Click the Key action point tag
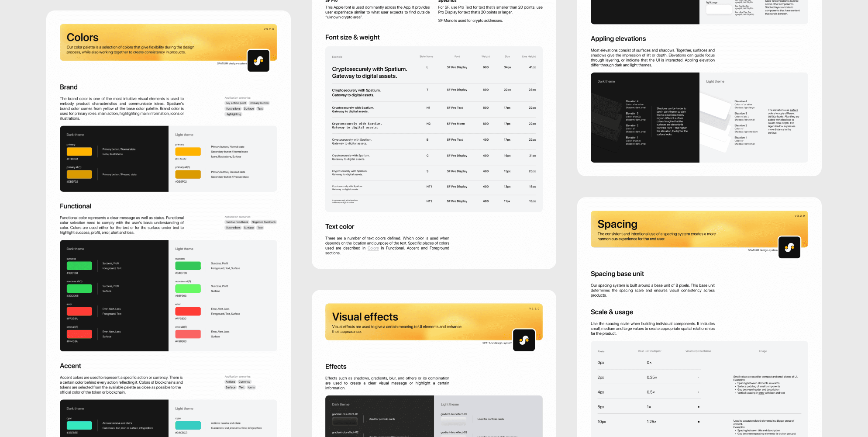Image resolution: width=868 pixels, height=437 pixels. click(x=236, y=103)
